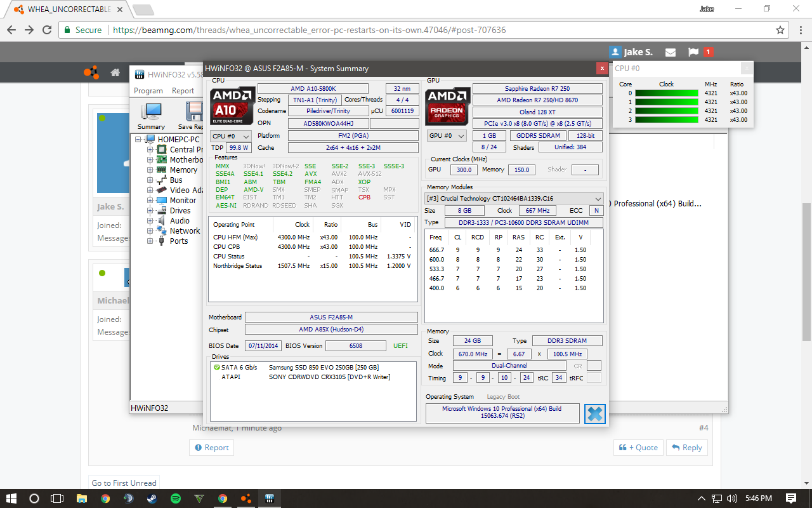The height and width of the screenshot is (508, 812).
Task: Click the Microsoft Windows 10 Professional OS box
Action: pos(502,413)
